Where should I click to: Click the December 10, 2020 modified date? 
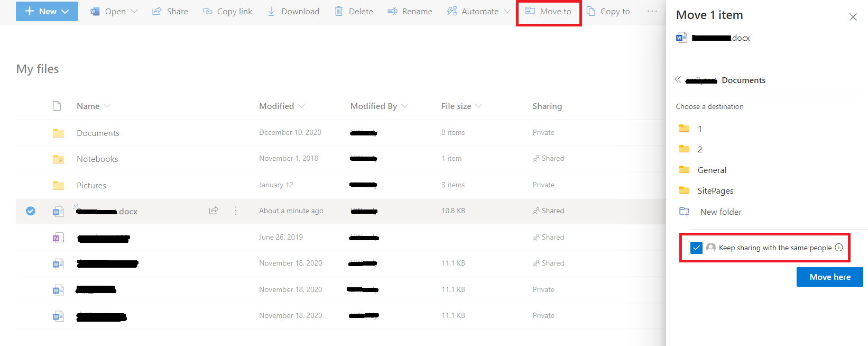coord(290,132)
